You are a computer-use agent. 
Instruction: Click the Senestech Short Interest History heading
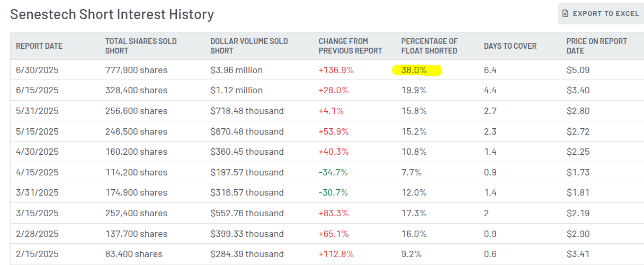112,14
